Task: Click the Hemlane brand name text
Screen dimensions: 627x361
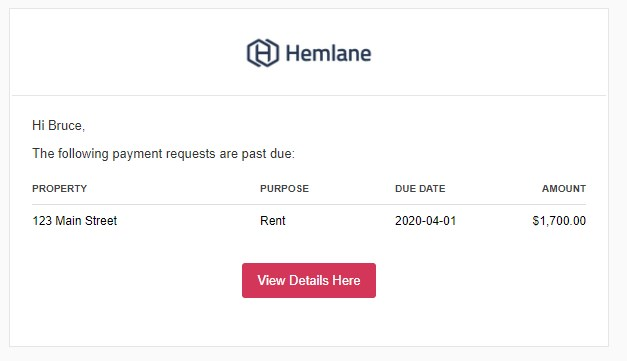Action: tap(328, 53)
